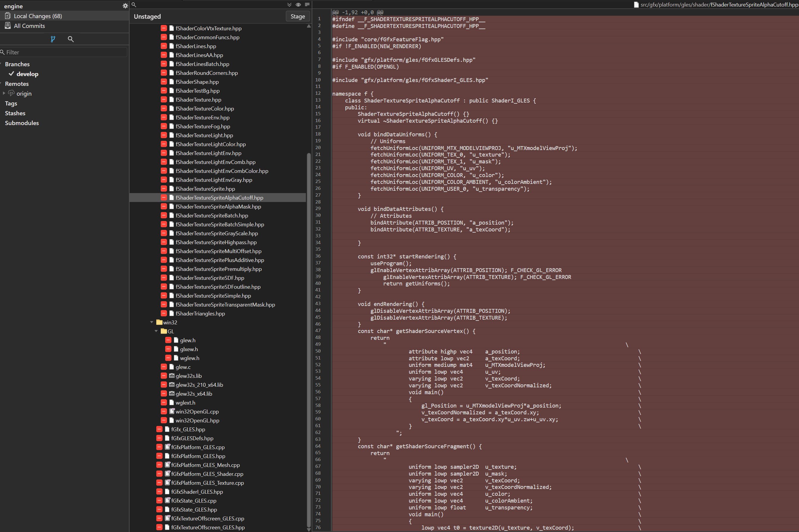Open Local Changes (68) view
The width and height of the screenshot is (799, 532).
37,16
